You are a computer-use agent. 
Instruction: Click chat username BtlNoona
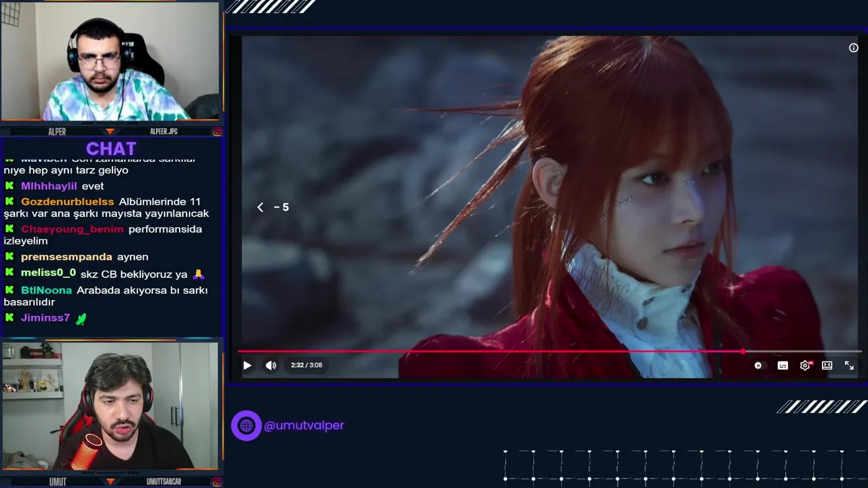point(46,290)
